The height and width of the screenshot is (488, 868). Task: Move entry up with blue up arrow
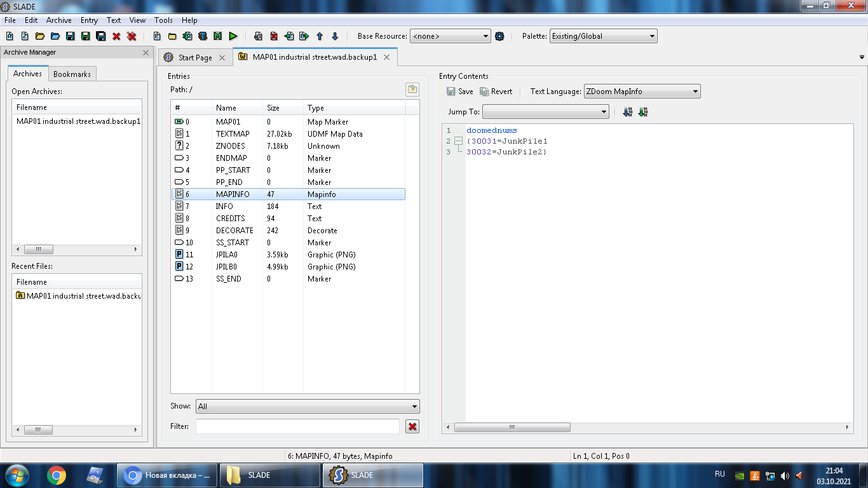pos(320,36)
